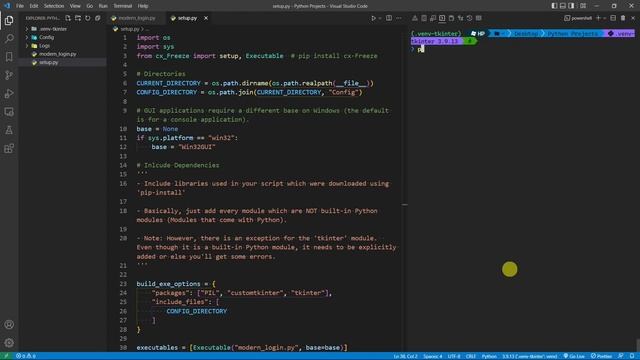Click the Spaces: 4 indentation indicator
The height and width of the screenshot is (360, 640).
433,356
